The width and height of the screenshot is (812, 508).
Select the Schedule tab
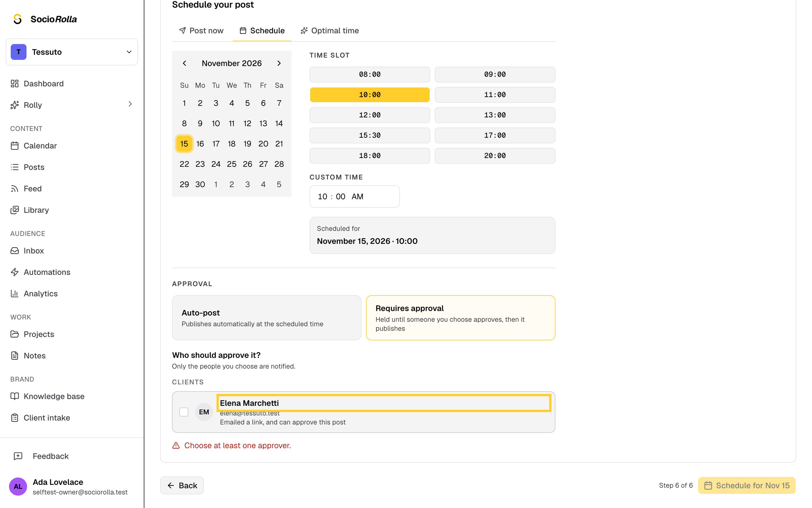click(x=262, y=30)
